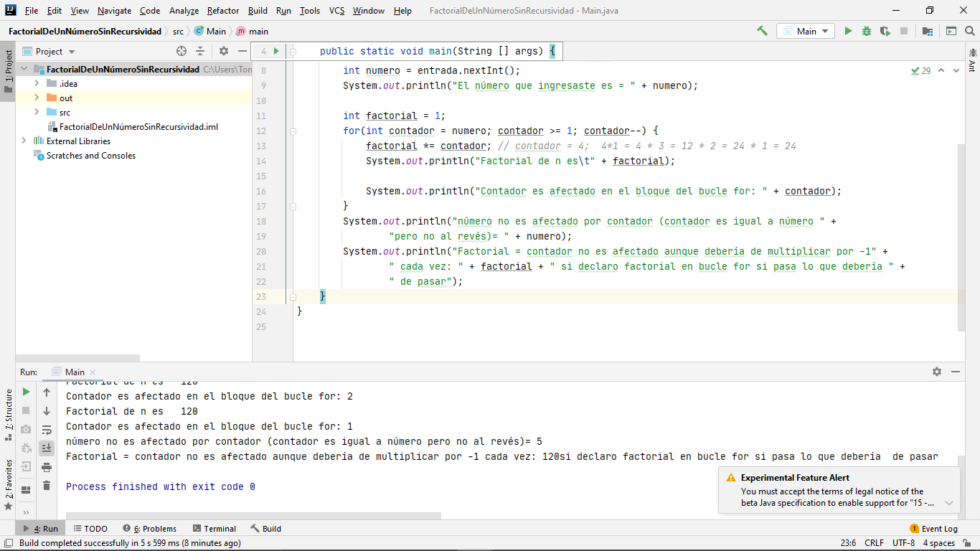Screen dimensions: 980x551
Task: Click the src breadcrumb
Action: 178,31
